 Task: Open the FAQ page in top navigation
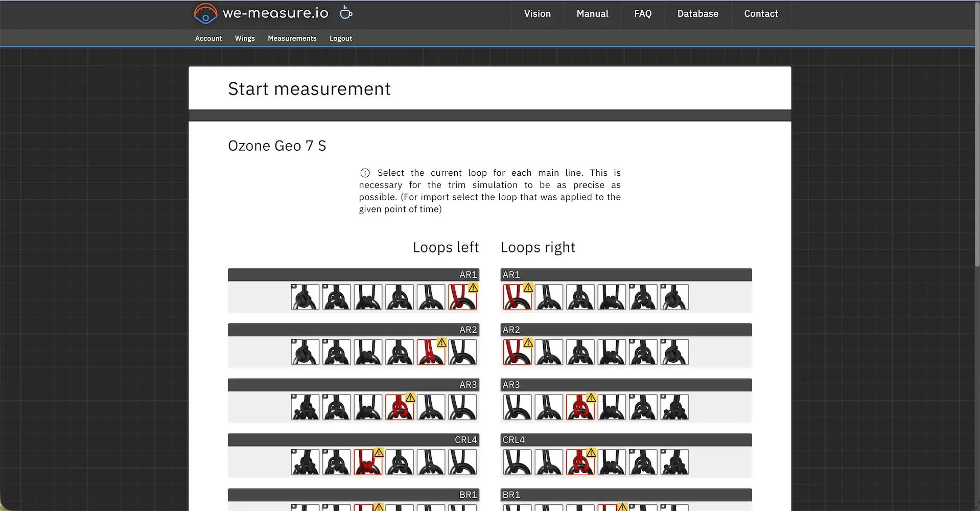click(643, 14)
